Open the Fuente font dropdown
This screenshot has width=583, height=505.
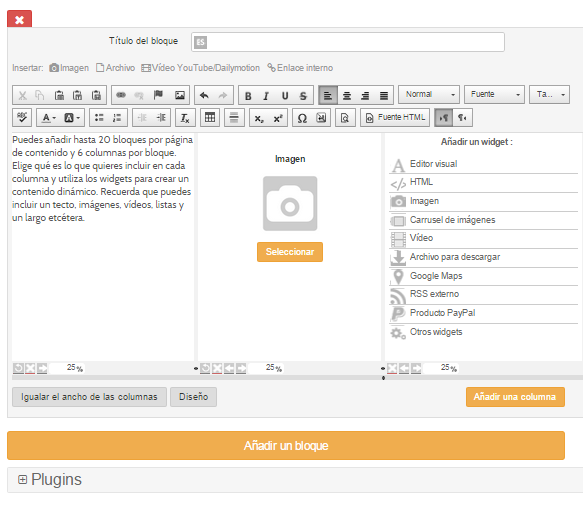494,94
